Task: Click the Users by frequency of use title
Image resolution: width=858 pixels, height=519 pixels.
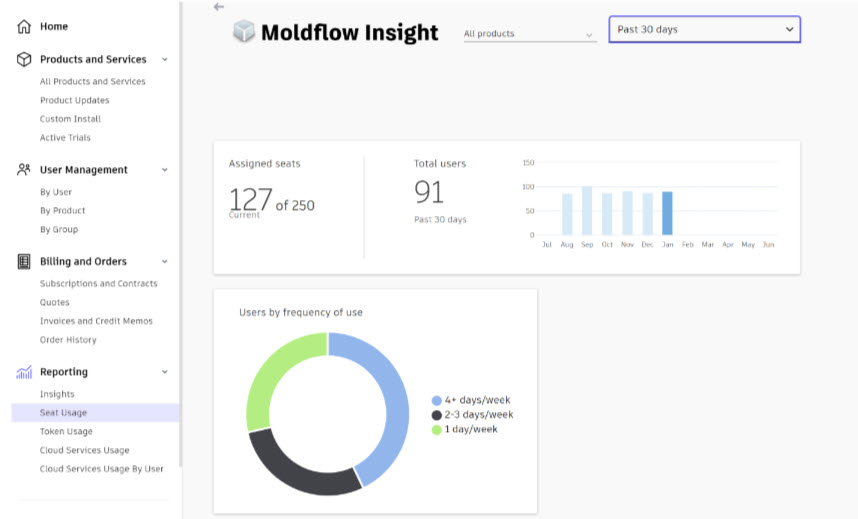Action: pos(300,313)
